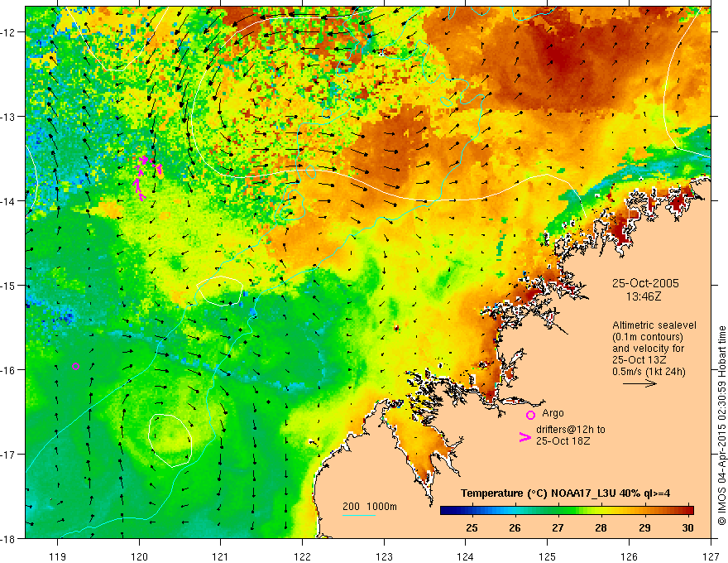Click the 28 tick label under the color bar
728x563 pixels.
coord(601,527)
